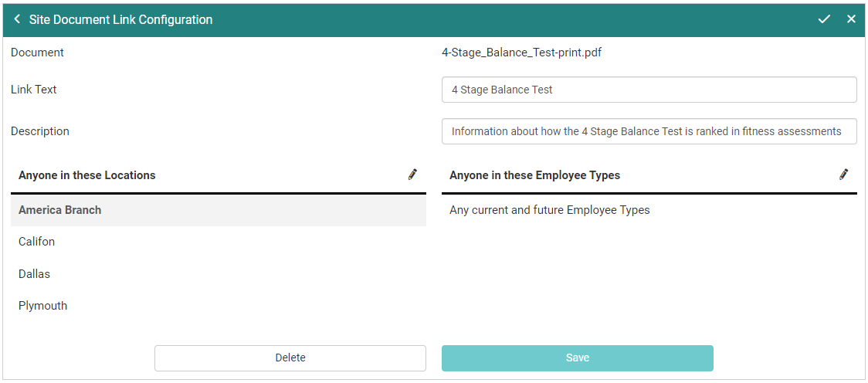This screenshot has width=868, height=383.
Task: Click the Site Document Link Configuration title
Action: pyautogui.click(x=120, y=19)
